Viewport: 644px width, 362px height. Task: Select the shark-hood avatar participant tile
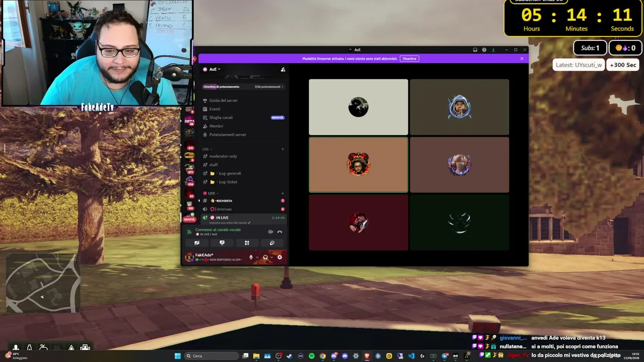pyautogui.click(x=459, y=107)
